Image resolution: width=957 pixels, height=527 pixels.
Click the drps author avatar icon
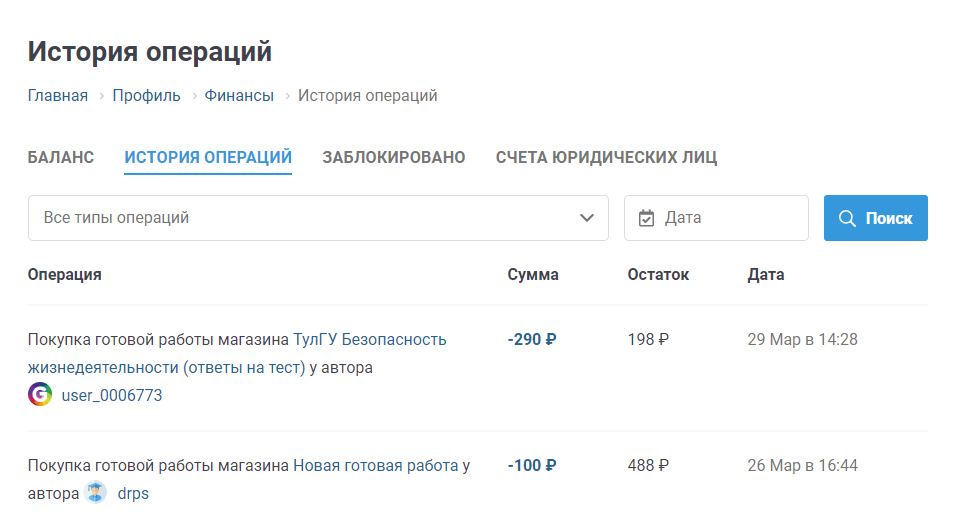pyautogui.click(x=96, y=492)
